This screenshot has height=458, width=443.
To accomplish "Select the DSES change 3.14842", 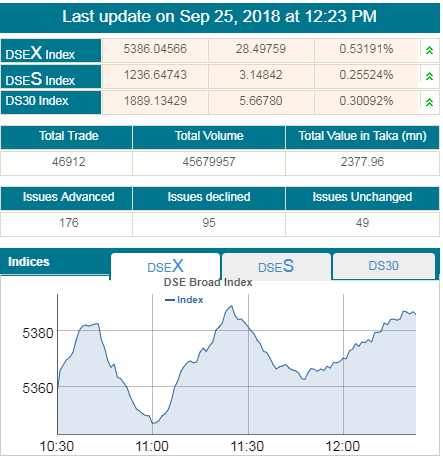I will click(x=261, y=75).
